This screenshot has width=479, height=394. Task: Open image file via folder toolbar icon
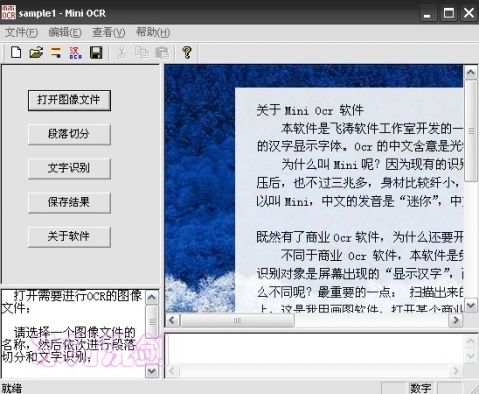36,52
